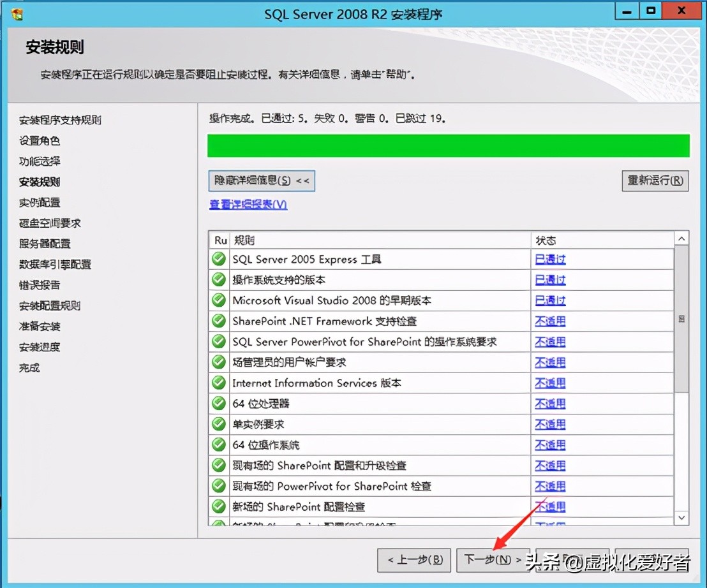707x588 pixels.
Task: Go back with 上一步(B) button
Action: (414, 560)
